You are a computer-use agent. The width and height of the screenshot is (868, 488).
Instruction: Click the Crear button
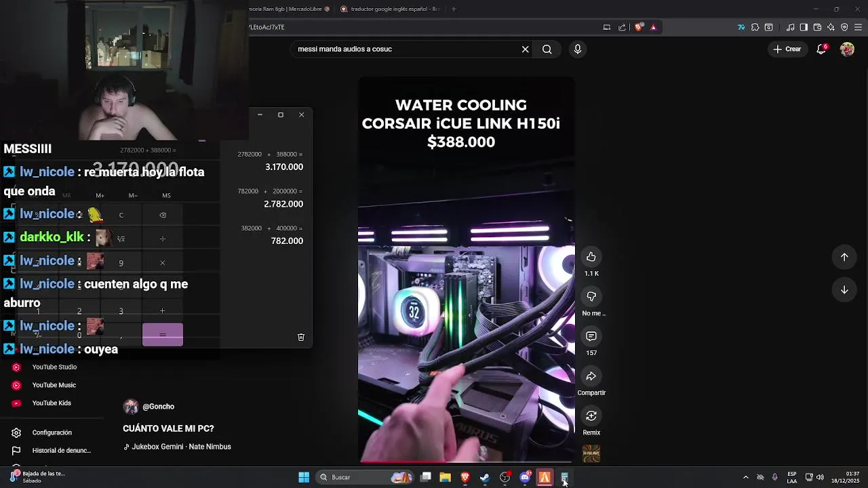click(787, 49)
